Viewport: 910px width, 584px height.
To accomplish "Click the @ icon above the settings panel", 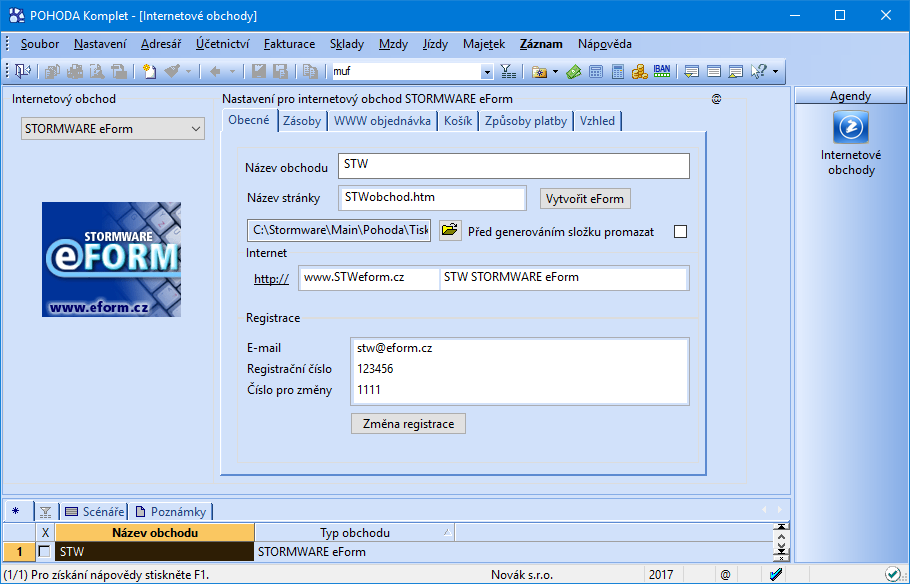I will [717, 99].
